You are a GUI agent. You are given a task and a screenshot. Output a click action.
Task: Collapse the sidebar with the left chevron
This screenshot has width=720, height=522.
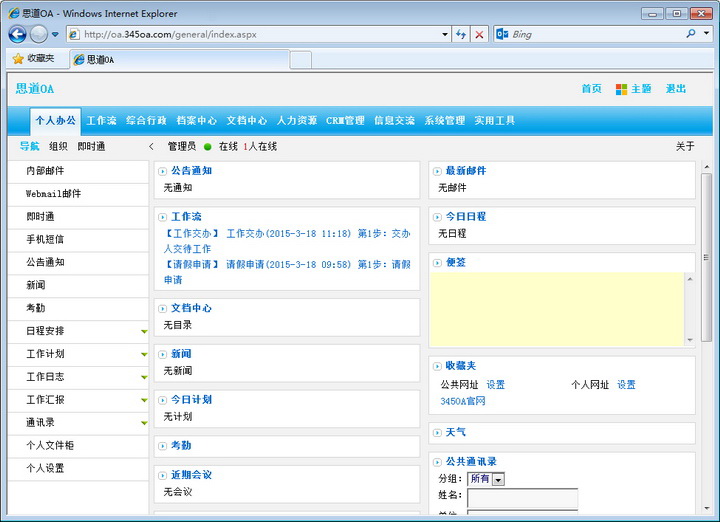coord(152,146)
